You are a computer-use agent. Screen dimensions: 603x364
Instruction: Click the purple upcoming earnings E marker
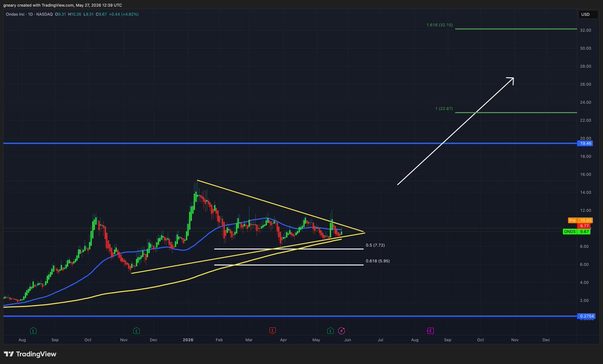(431, 330)
